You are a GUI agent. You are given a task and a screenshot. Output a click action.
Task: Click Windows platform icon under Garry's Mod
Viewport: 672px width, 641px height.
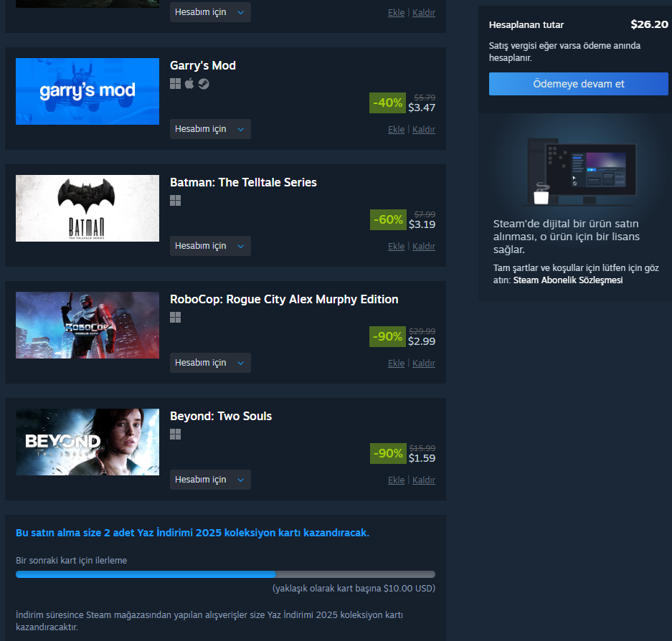click(x=175, y=84)
